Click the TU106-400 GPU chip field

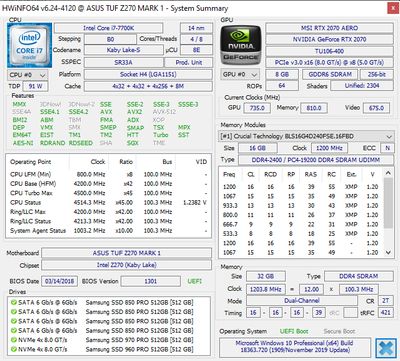(329, 51)
